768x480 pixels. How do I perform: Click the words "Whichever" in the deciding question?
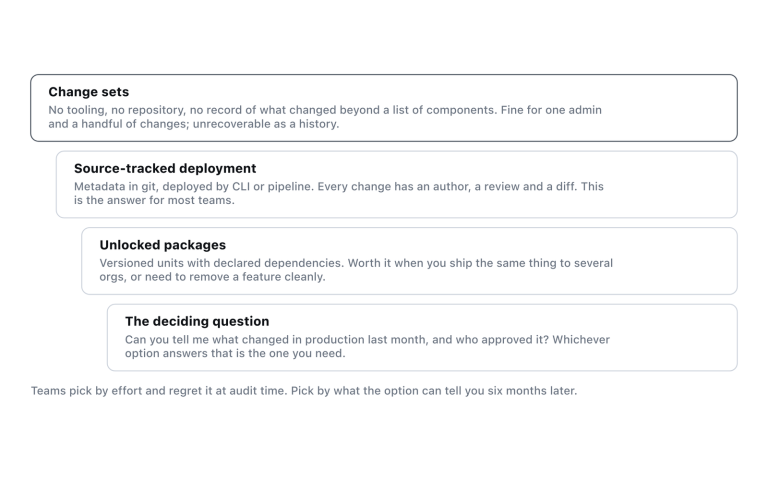pos(581,339)
